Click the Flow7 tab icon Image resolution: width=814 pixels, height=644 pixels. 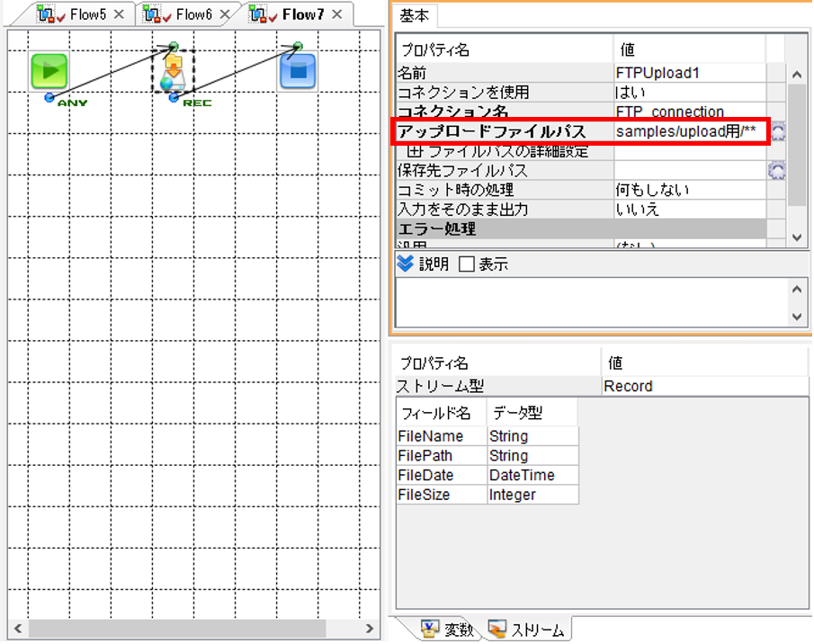[x=264, y=14]
